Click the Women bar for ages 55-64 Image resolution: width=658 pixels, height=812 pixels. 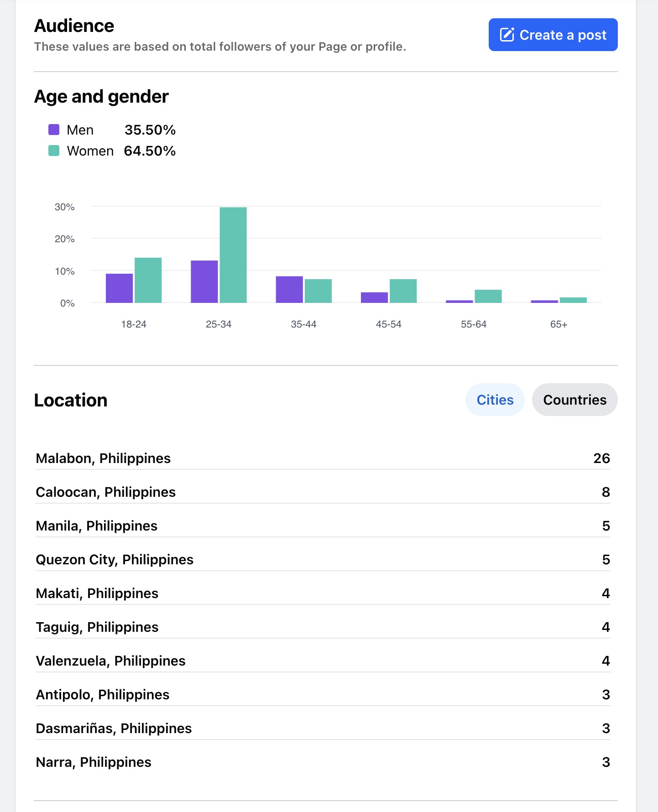pos(488,296)
